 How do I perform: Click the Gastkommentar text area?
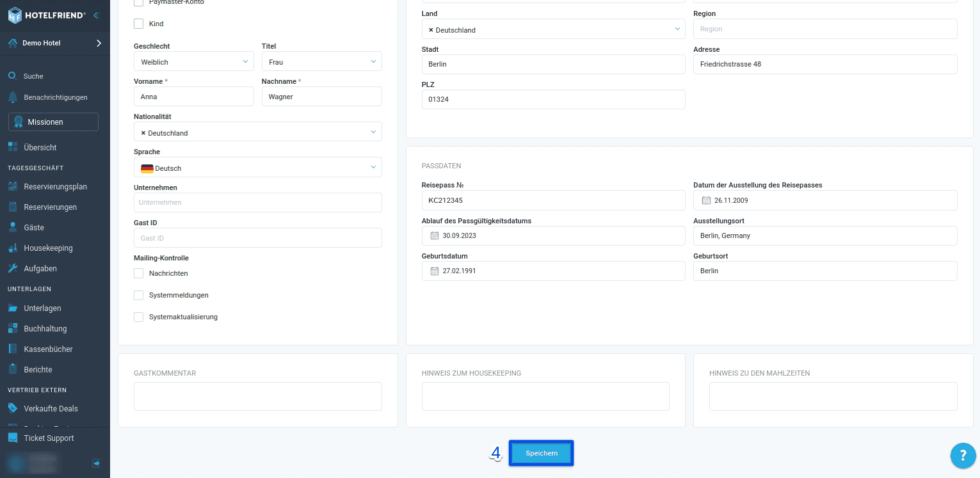[x=258, y=396]
